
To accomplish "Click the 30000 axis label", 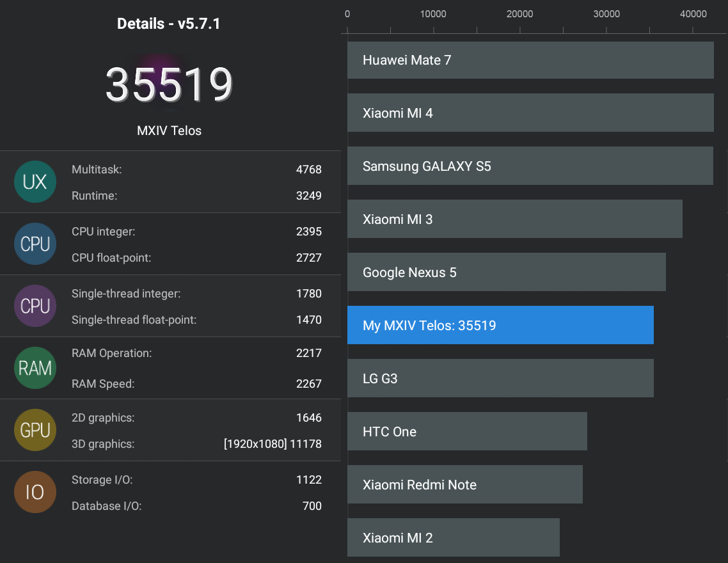I will (607, 14).
